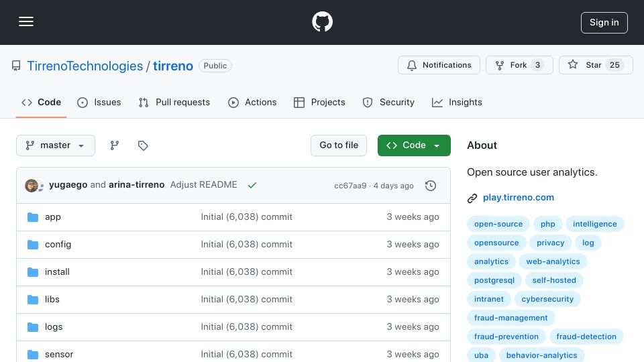
Task: Switch to the Code tab
Action: [x=41, y=102]
